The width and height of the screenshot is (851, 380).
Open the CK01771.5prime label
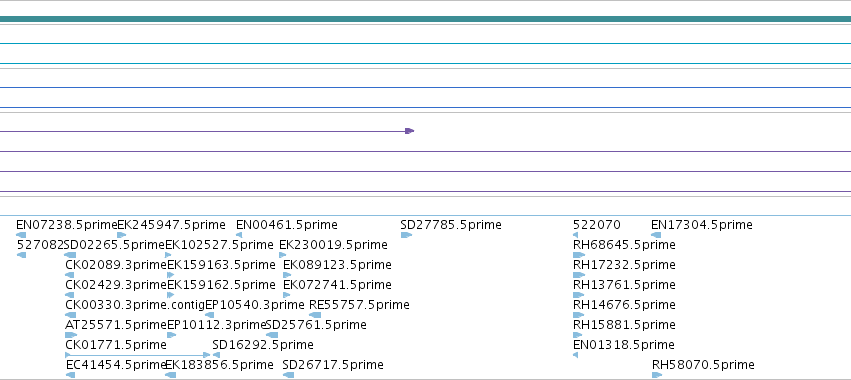pos(116,345)
